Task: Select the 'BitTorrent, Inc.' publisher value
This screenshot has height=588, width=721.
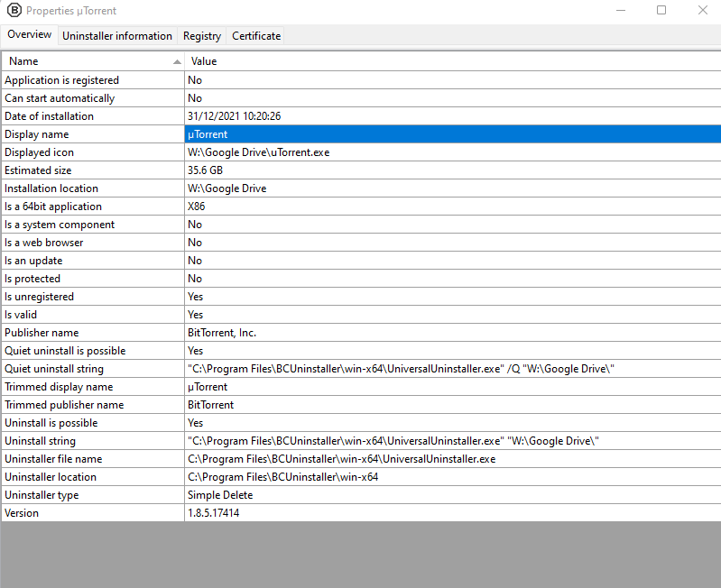Action: [x=452, y=333]
